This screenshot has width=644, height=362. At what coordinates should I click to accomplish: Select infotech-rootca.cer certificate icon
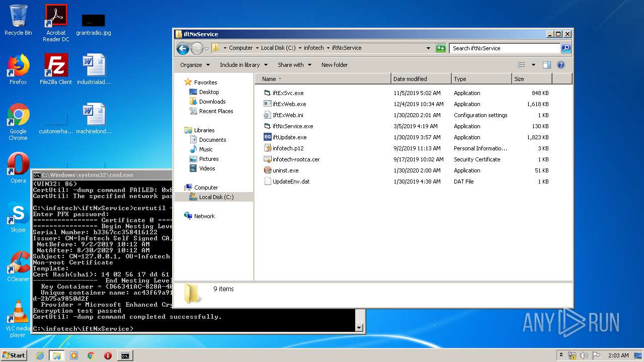point(268,159)
